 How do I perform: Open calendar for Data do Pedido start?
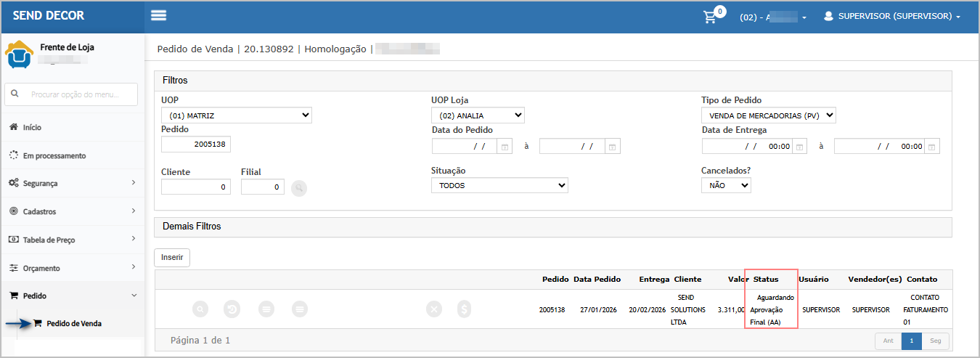coord(505,147)
